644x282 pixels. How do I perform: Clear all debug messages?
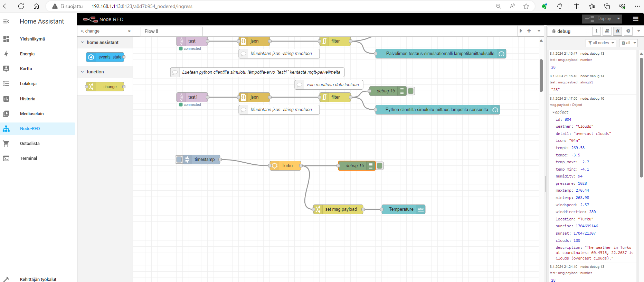point(626,43)
